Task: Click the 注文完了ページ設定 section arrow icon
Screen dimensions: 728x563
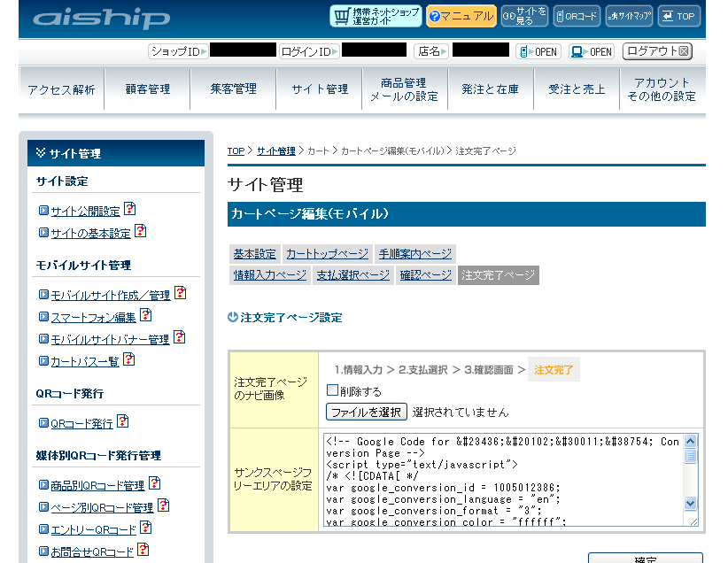Action: [x=233, y=317]
